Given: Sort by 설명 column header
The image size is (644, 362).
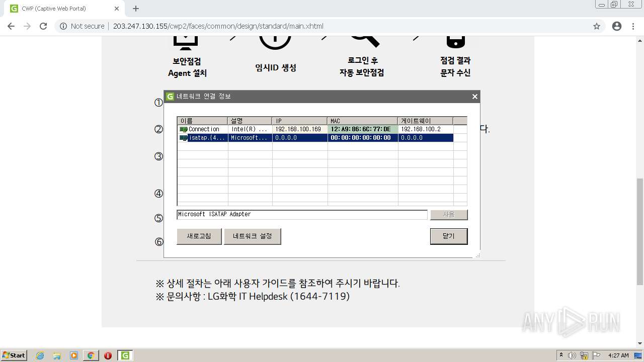Looking at the screenshot, I should pos(250,121).
